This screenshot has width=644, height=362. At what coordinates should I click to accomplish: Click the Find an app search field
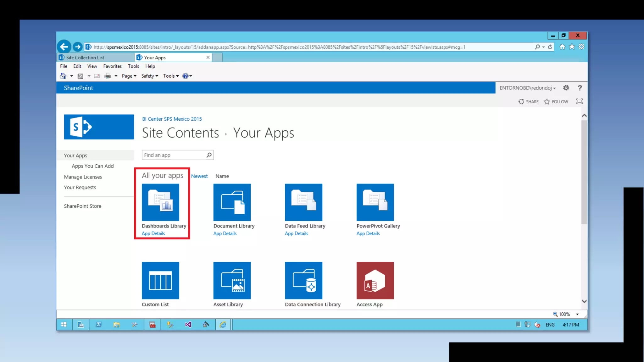pos(174,155)
